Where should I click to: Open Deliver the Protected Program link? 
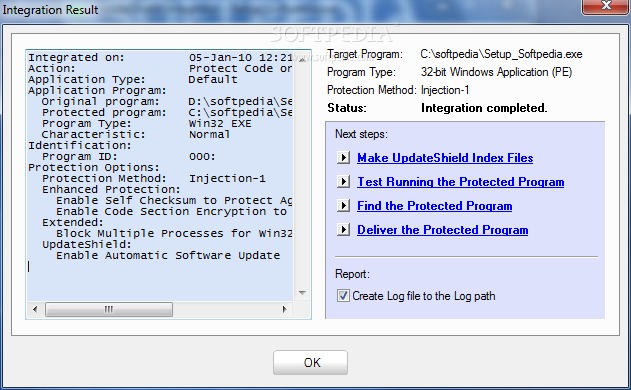click(443, 230)
